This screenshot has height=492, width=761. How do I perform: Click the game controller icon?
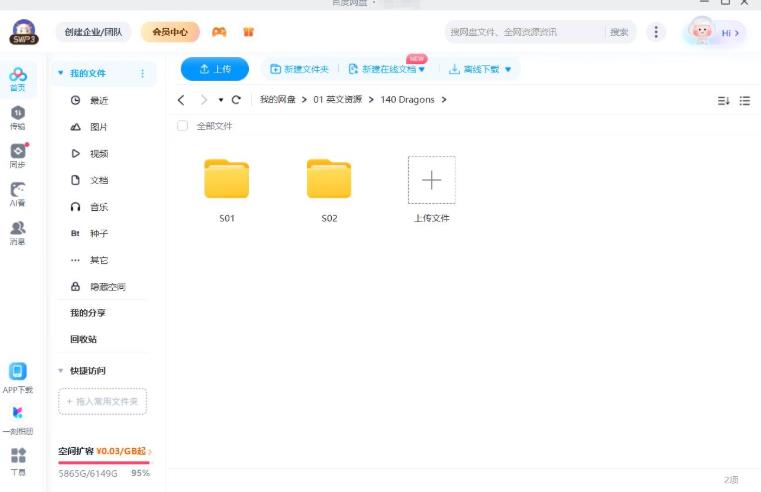tap(219, 32)
